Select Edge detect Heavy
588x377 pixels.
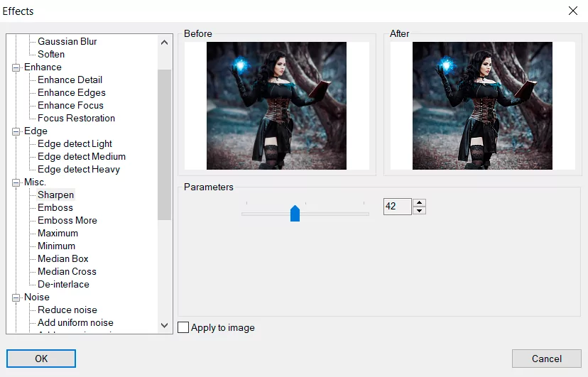click(79, 170)
